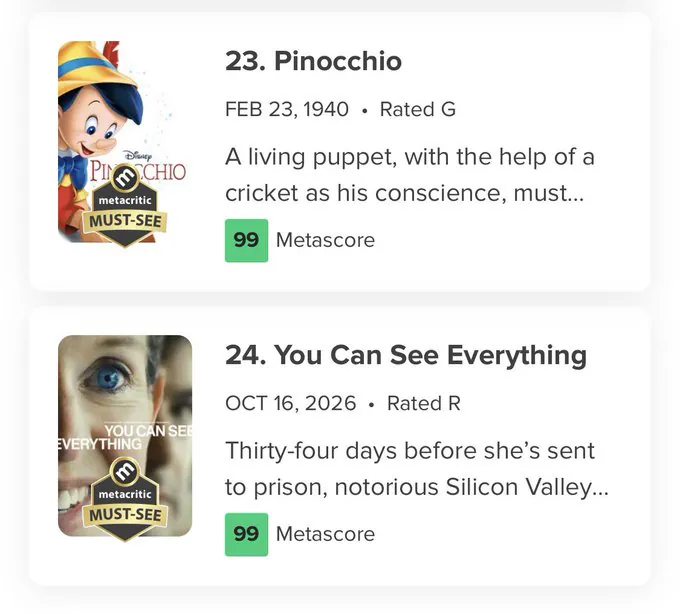This screenshot has height=614, width=680.
Task: Open '24. You Can See Everything' title
Action: pyautogui.click(x=406, y=355)
